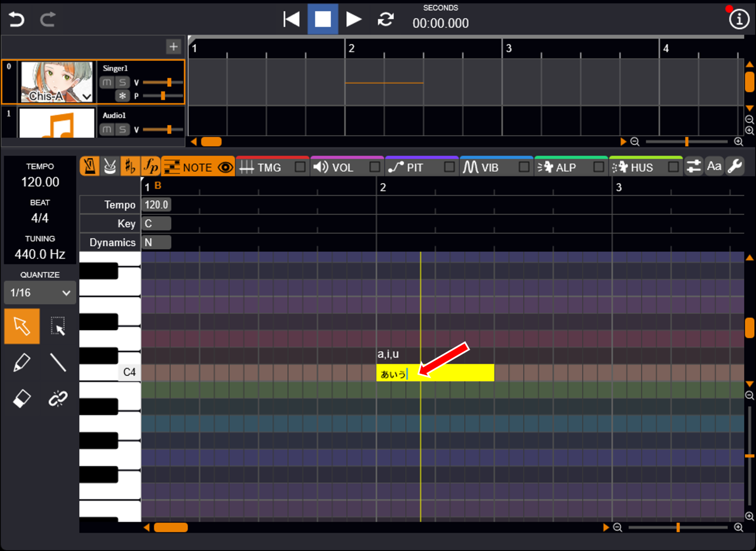The height and width of the screenshot is (551, 756).
Task: Select the Line tool
Action: point(58,363)
